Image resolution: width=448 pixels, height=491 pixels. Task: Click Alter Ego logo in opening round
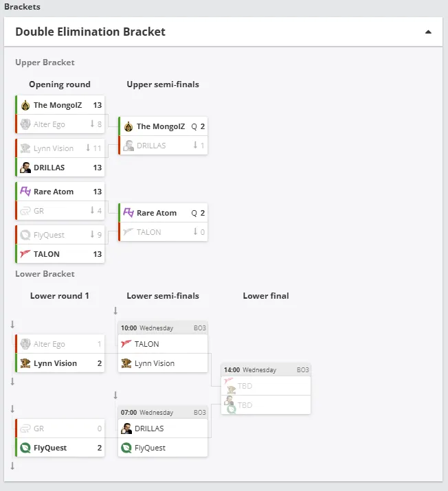(x=25, y=124)
